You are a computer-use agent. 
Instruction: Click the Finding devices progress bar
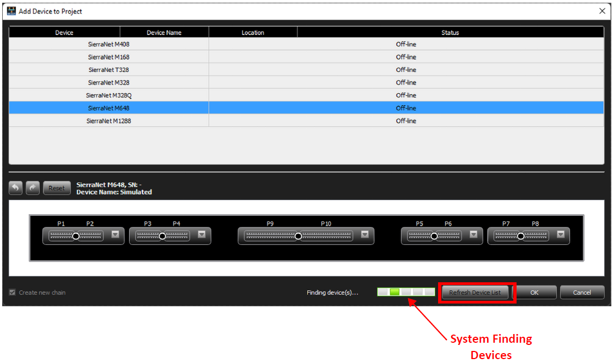coord(406,292)
